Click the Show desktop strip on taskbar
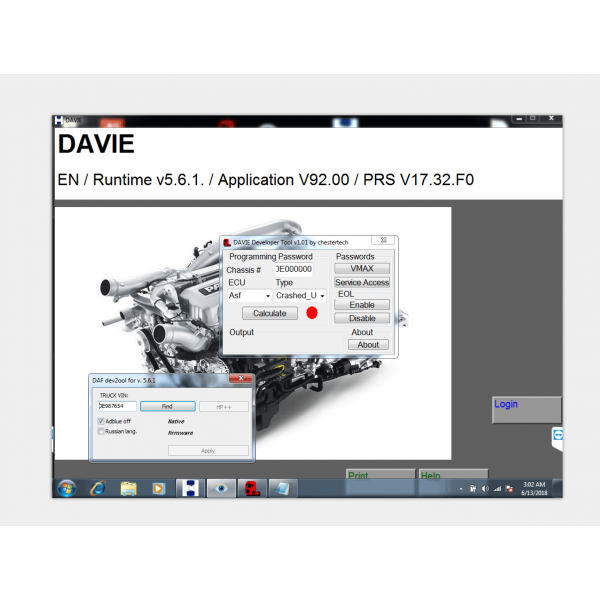This screenshot has width=600, height=600. point(558,489)
